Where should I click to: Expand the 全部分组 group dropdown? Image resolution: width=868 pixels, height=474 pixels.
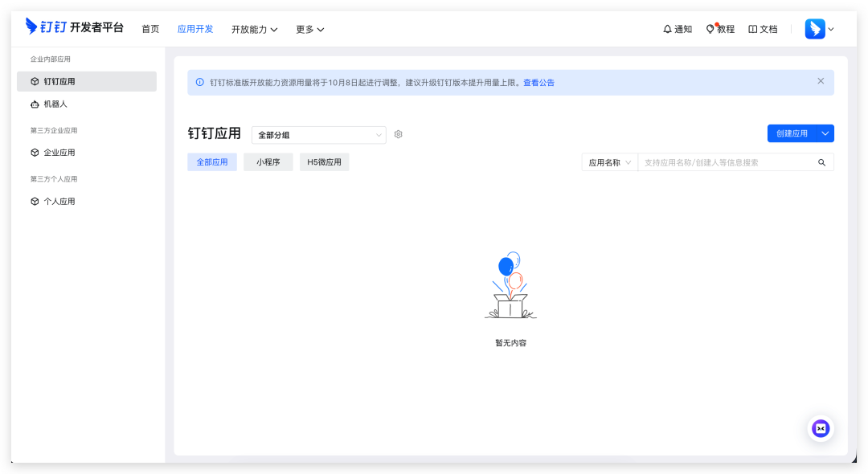[318, 135]
